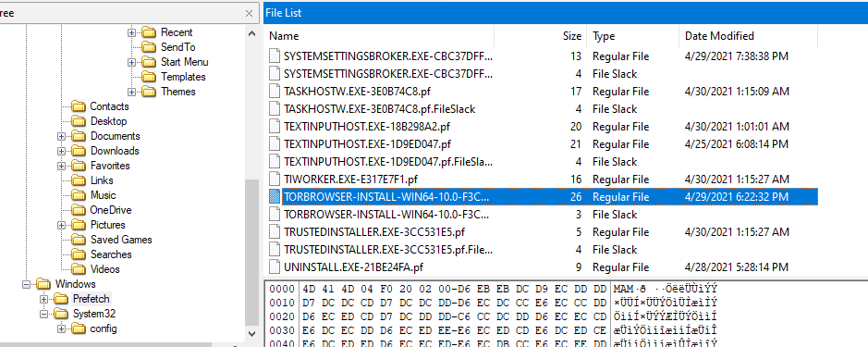This screenshot has height=347, width=868.
Task: Select the Links folder icon
Action: tap(78, 180)
